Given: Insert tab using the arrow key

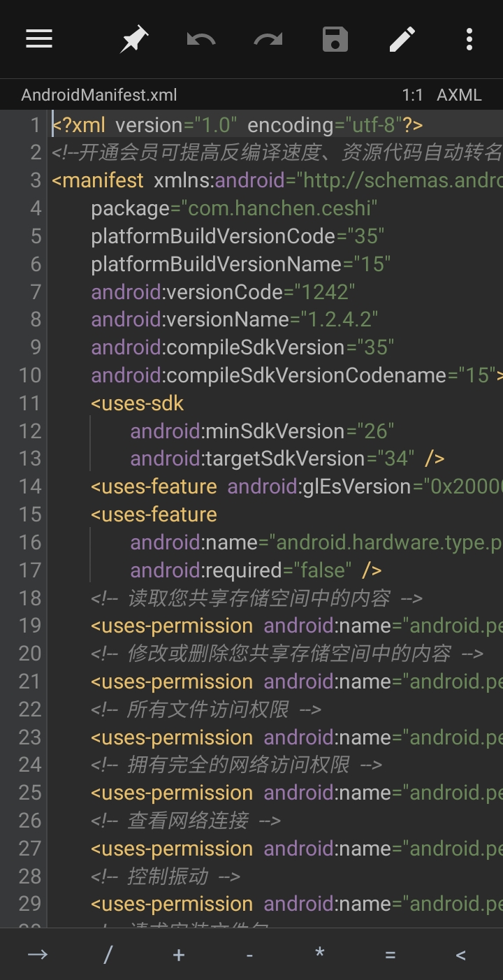Looking at the screenshot, I should coord(37,954).
